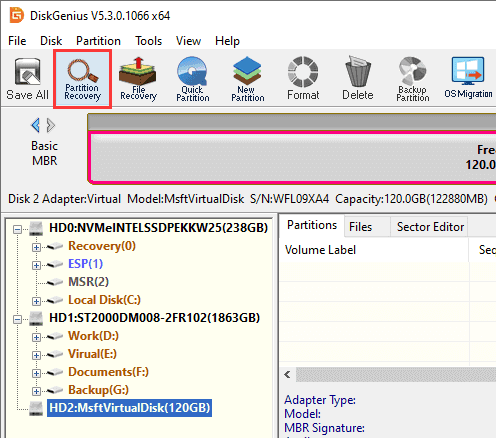Open the View menu
This screenshot has height=438, width=496.
click(188, 41)
